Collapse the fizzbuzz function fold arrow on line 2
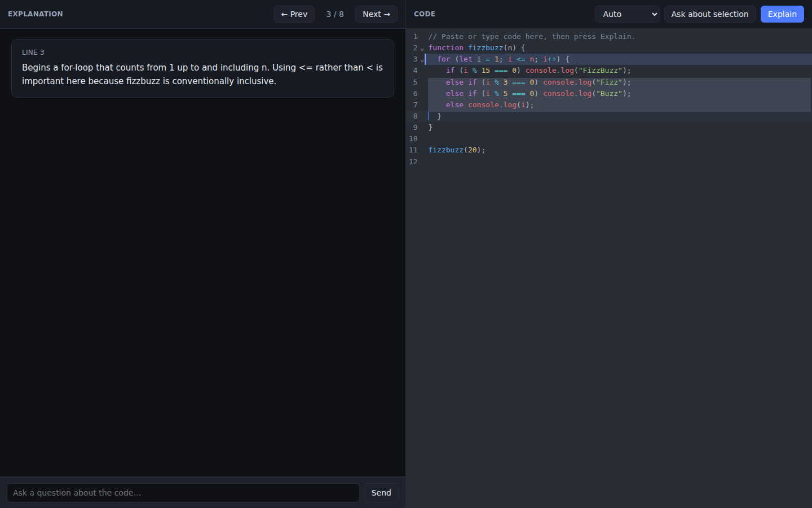Viewport: 812px width, 508px height. pos(422,49)
